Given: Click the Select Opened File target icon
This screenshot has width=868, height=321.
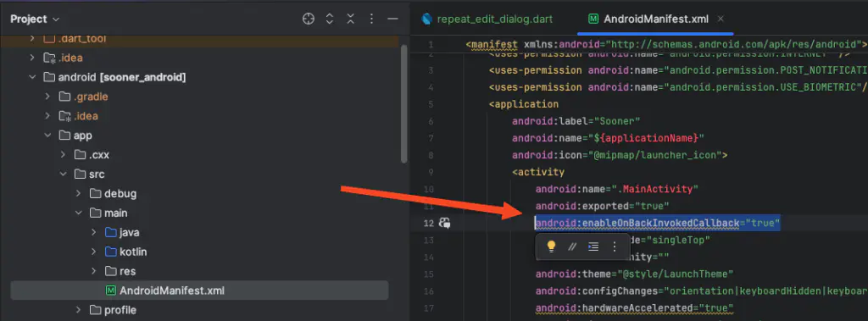Looking at the screenshot, I should tap(309, 19).
